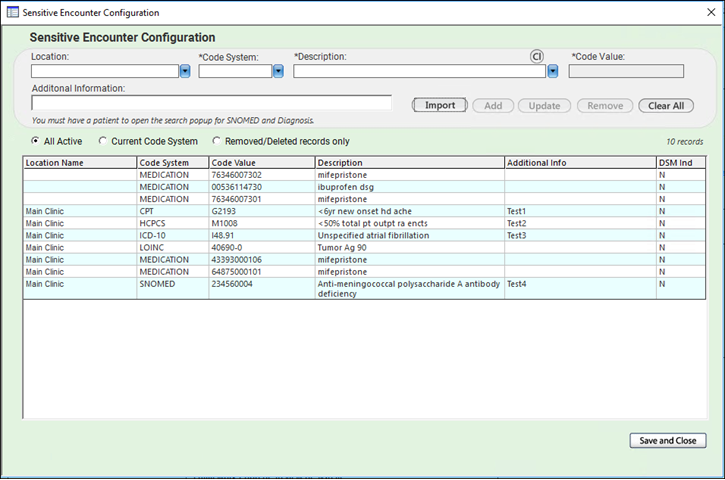Select the Current Code System radio button
Viewport: 725px width, 480px height.
pos(102,141)
